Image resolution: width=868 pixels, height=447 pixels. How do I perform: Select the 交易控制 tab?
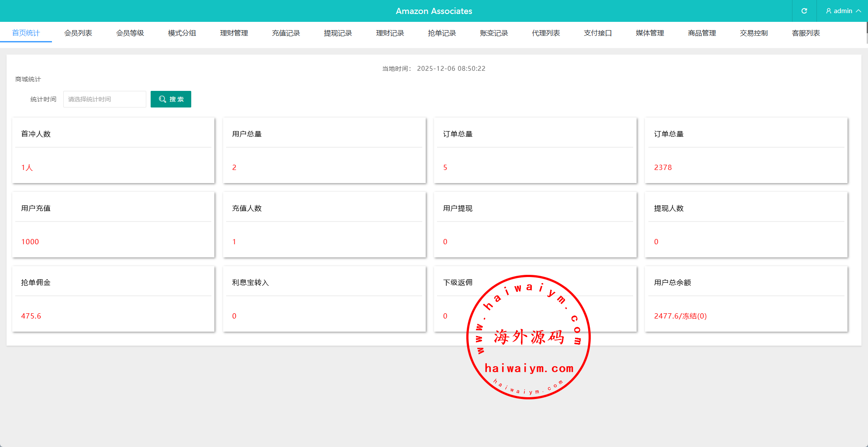(754, 33)
